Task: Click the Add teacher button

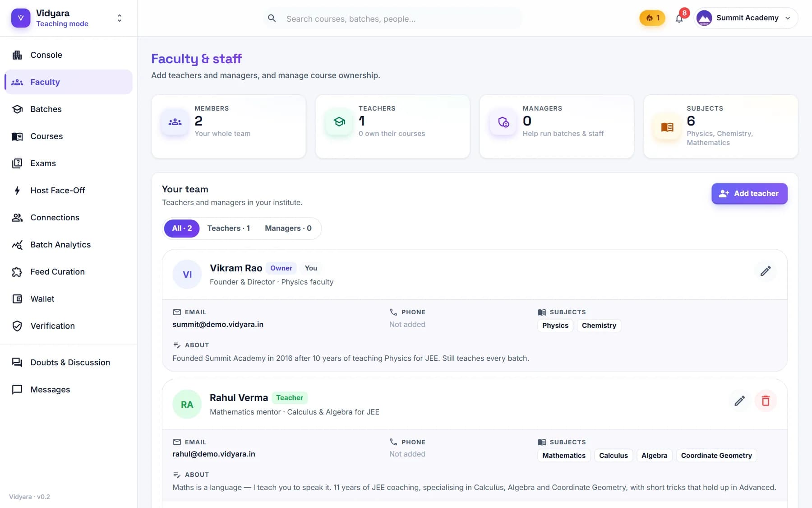Action: [x=749, y=194]
